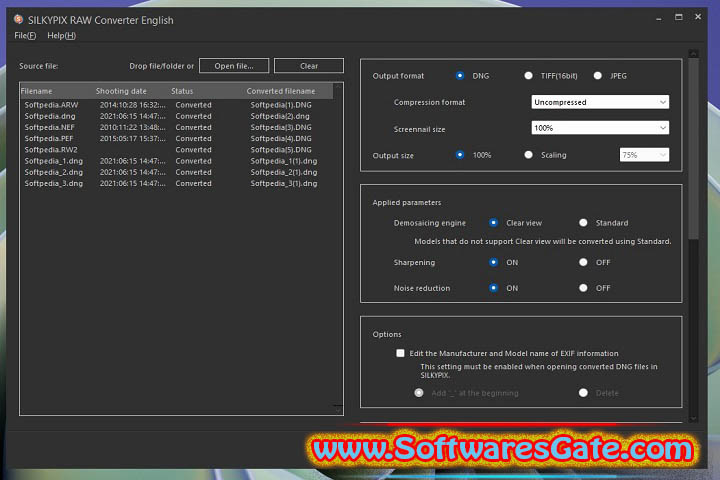Open the Help menu
This screenshot has width=720, height=480.
click(x=62, y=35)
